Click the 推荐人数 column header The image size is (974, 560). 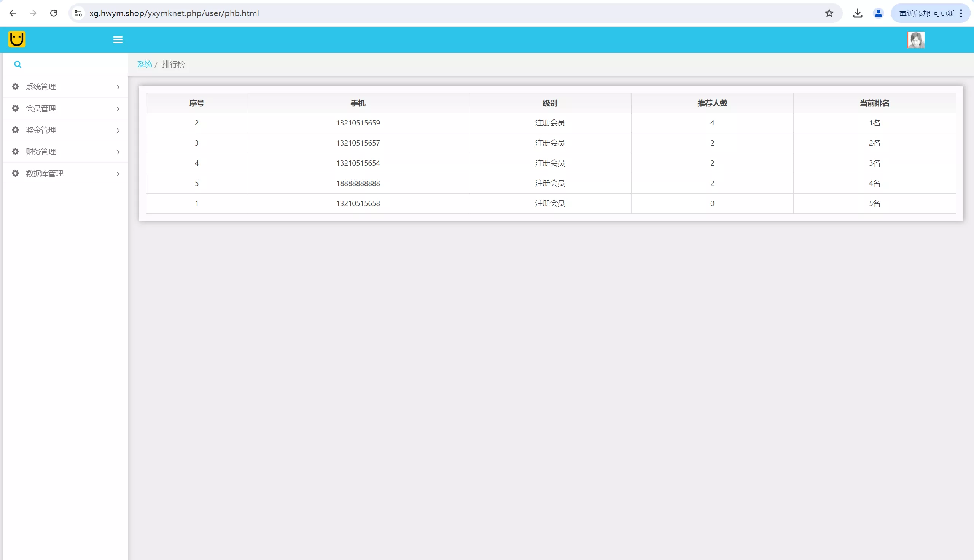[712, 103]
